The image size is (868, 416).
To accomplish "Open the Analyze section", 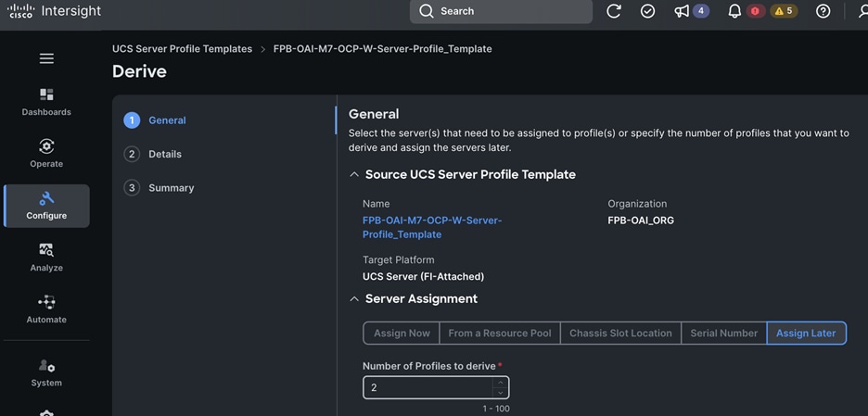I will [x=46, y=258].
